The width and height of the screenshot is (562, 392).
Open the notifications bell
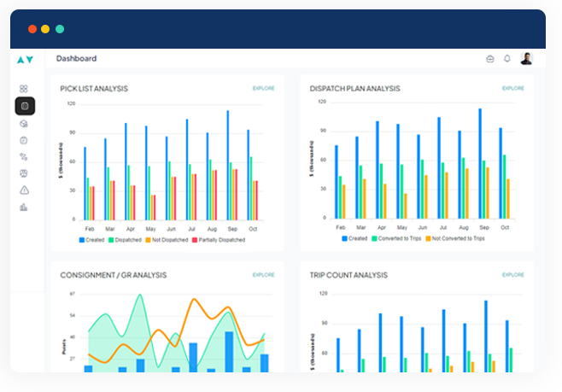[x=506, y=58]
